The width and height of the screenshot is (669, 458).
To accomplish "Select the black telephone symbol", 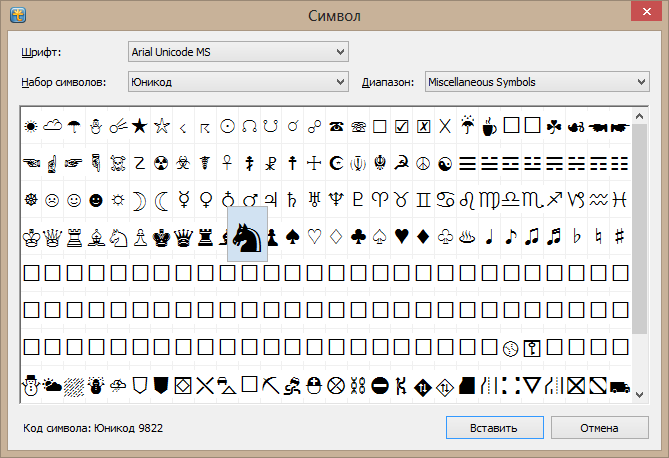I will pos(336,126).
